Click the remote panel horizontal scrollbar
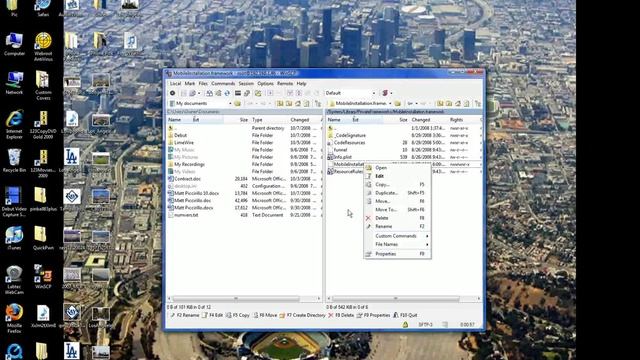This screenshot has height=360, width=640. click(403, 299)
